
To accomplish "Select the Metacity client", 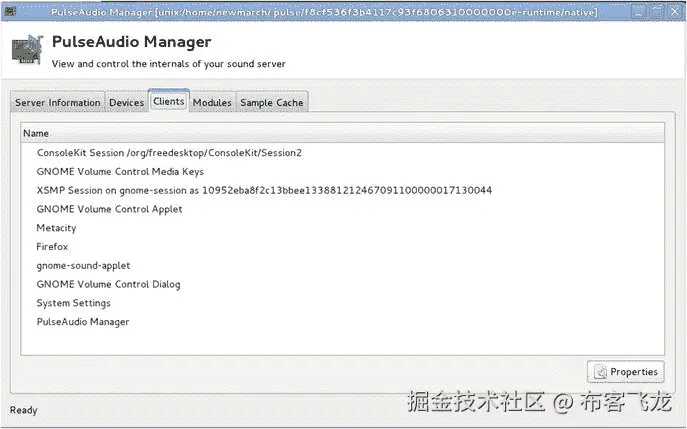I will [x=342, y=228].
